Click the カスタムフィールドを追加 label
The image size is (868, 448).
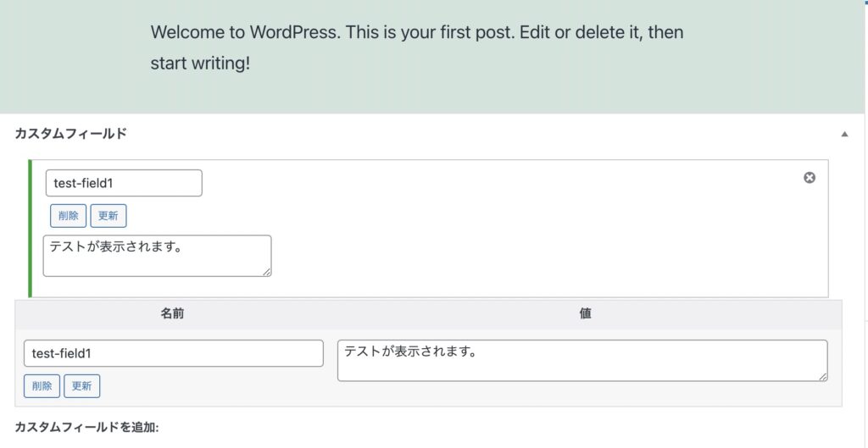click(x=87, y=428)
